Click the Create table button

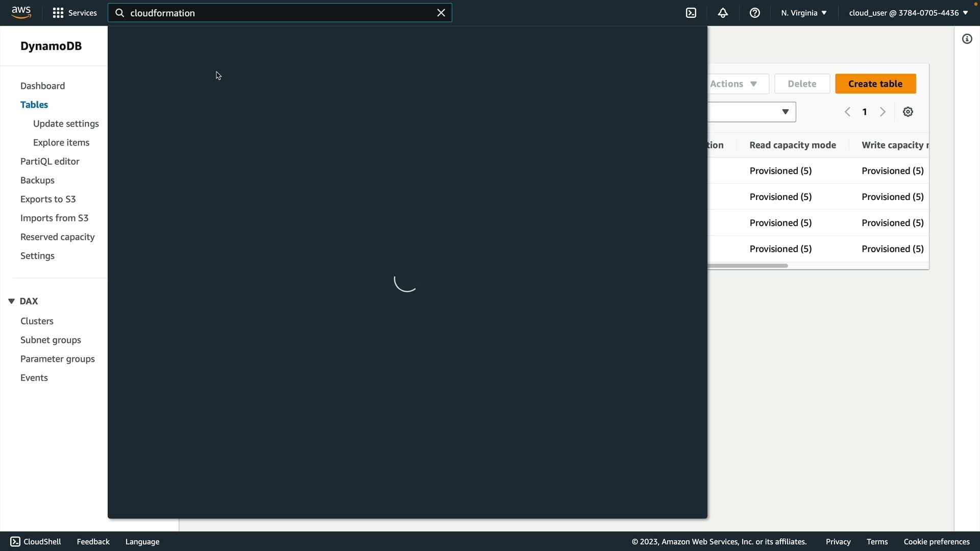875,84
